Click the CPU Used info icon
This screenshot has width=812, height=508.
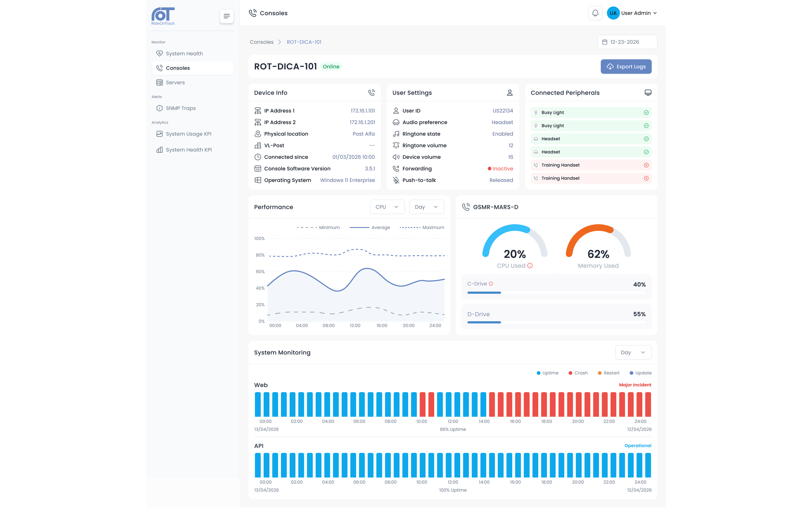530,266
